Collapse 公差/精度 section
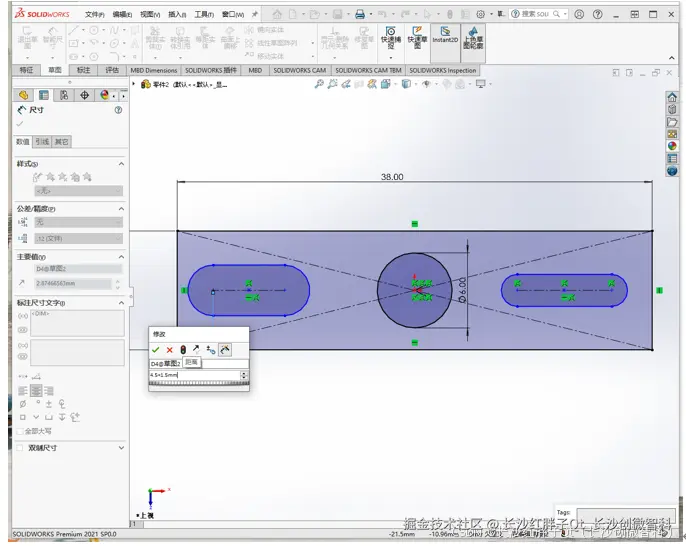 121,209
